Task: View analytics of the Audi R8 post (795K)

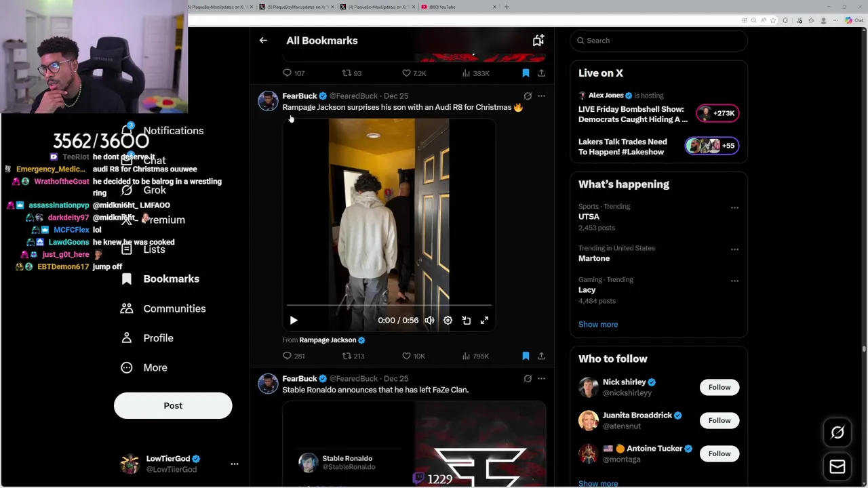Action: 475,356
